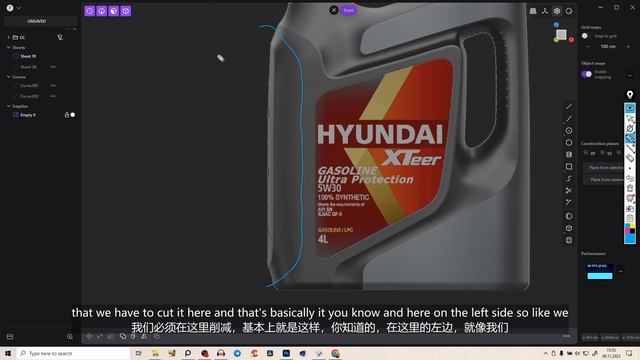Collapse the Object snaps section

(x=630, y=76)
